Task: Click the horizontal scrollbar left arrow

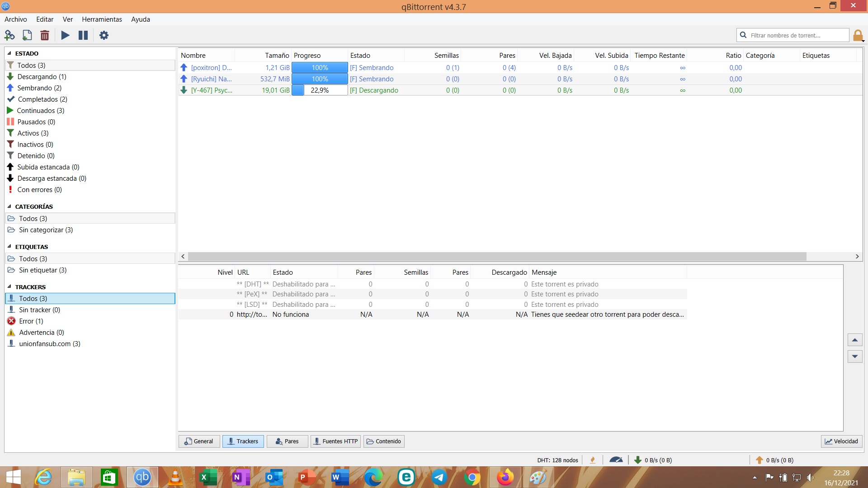Action: (x=183, y=257)
